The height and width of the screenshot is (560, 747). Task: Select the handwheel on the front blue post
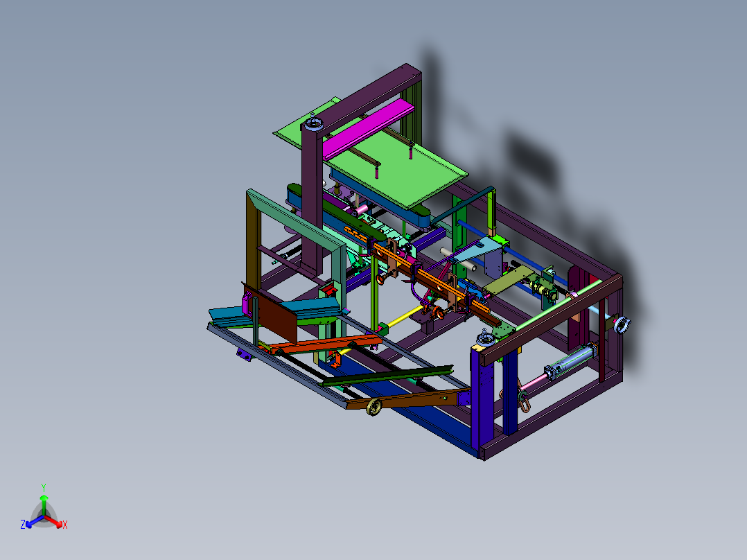[486, 339]
